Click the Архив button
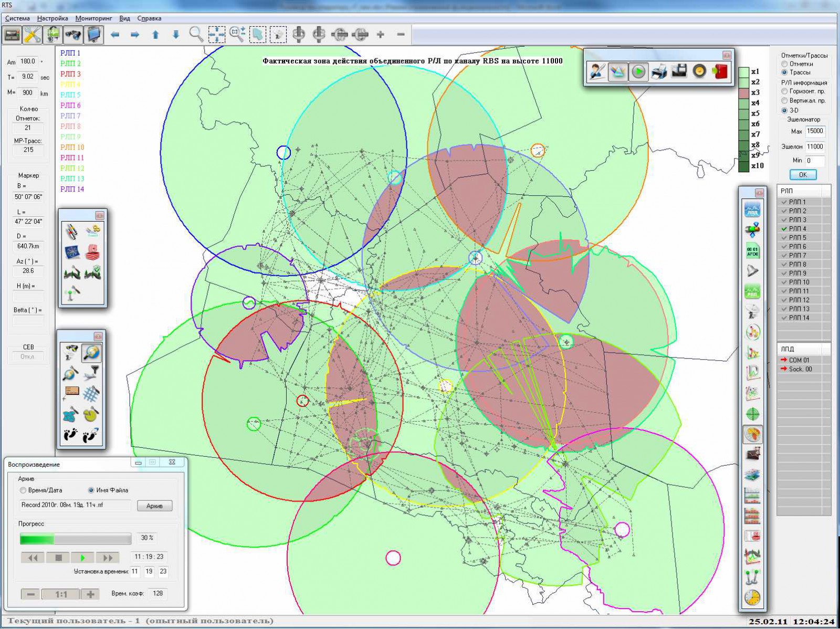Image resolution: width=840 pixels, height=629 pixels. [154, 506]
